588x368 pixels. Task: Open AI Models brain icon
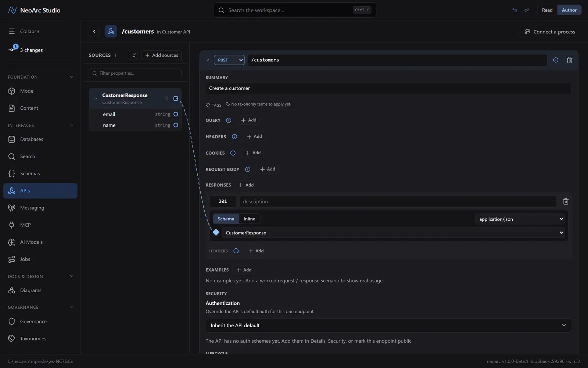click(x=12, y=242)
